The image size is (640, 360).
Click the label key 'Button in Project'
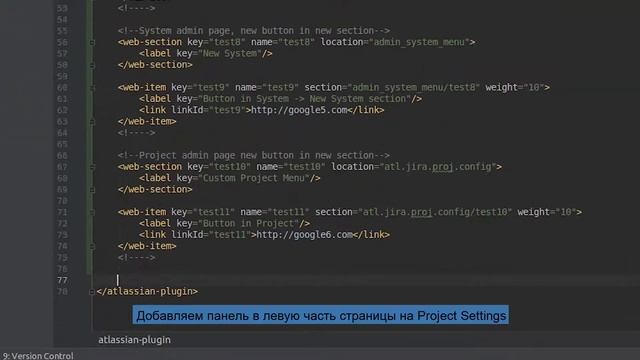pos(249,224)
